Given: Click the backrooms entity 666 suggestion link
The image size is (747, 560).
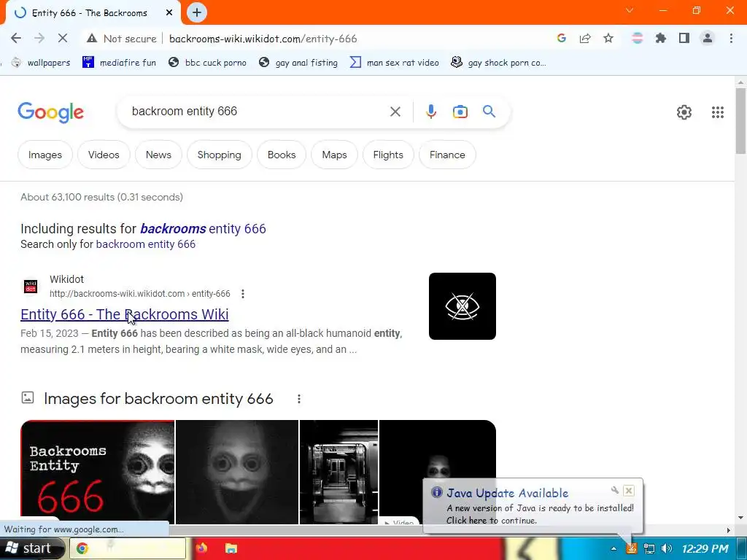Looking at the screenshot, I should coord(203,228).
